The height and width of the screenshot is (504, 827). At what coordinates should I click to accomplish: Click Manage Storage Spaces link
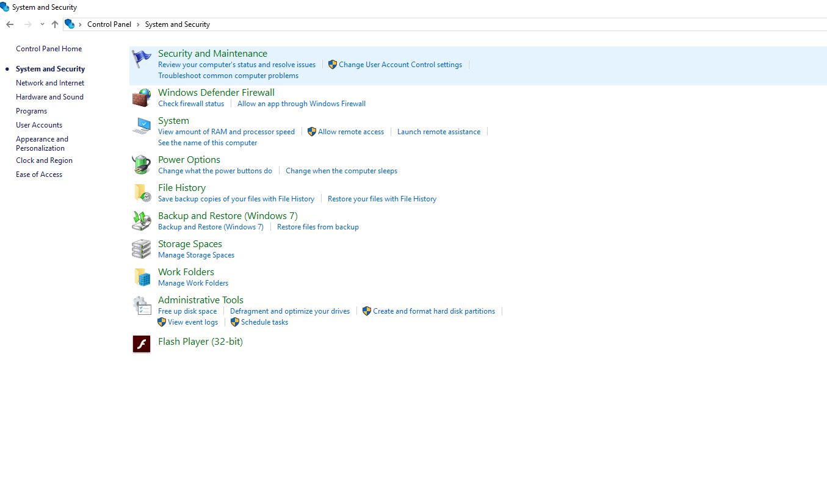(196, 255)
